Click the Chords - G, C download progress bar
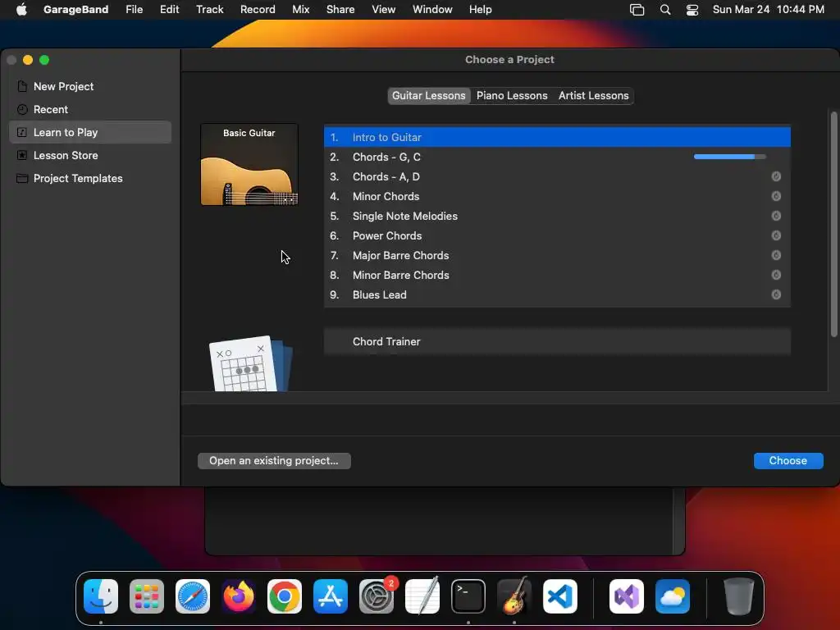Viewport: 840px width, 630px height. pos(729,157)
